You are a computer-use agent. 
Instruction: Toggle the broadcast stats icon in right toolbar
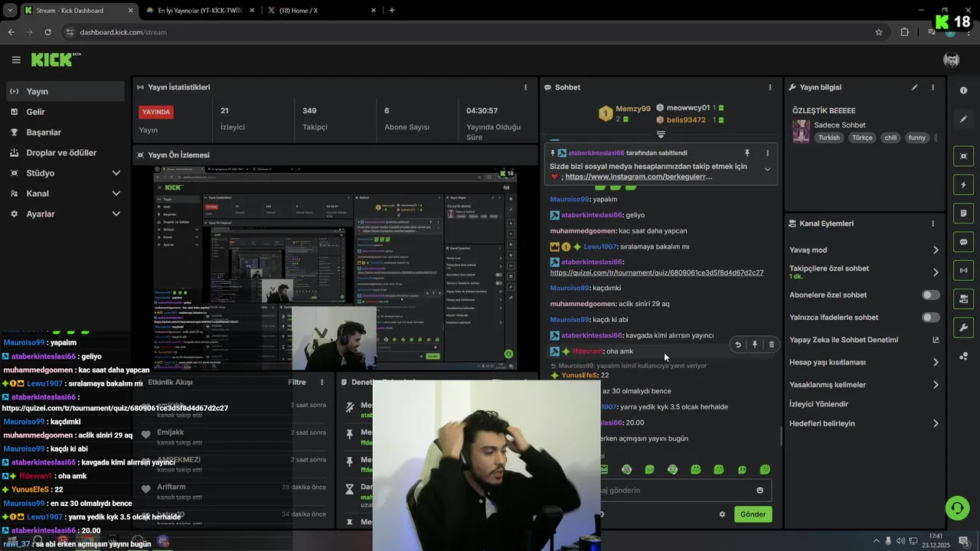click(963, 270)
